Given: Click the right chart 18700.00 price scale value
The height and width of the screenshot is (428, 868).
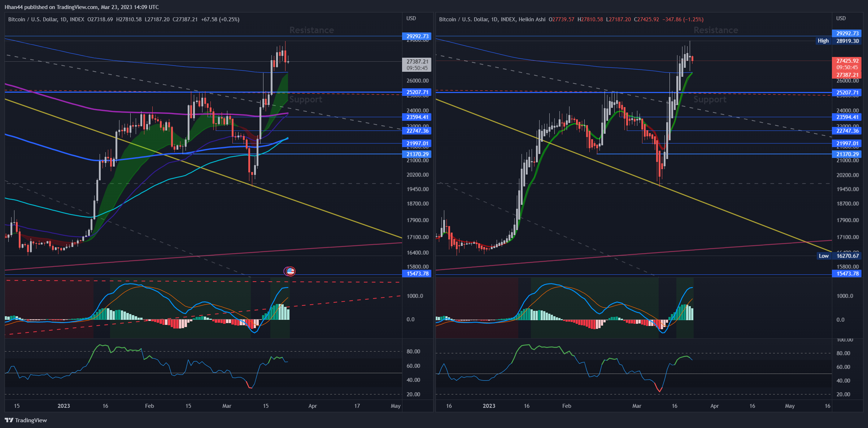Looking at the screenshot, I should [847, 203].
